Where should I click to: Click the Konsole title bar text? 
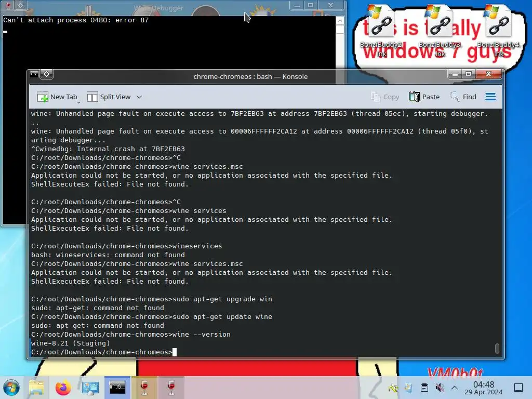point(250,77)
